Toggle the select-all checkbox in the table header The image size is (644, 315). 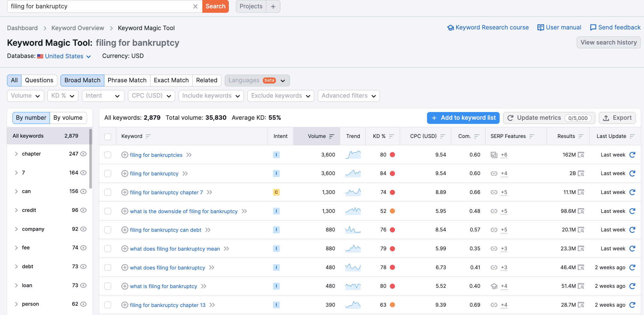tap(108, 137)
